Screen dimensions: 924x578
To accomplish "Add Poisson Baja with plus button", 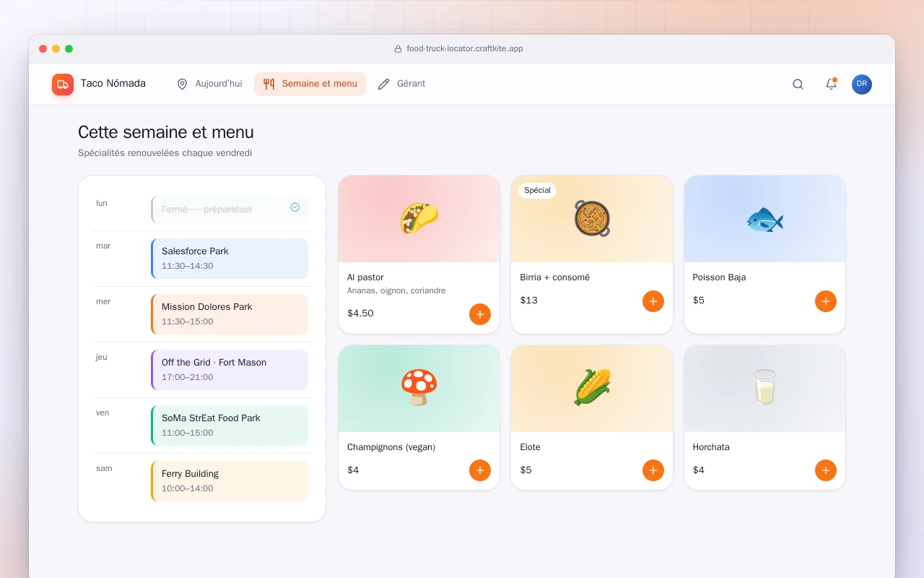I will click(826, 301).
